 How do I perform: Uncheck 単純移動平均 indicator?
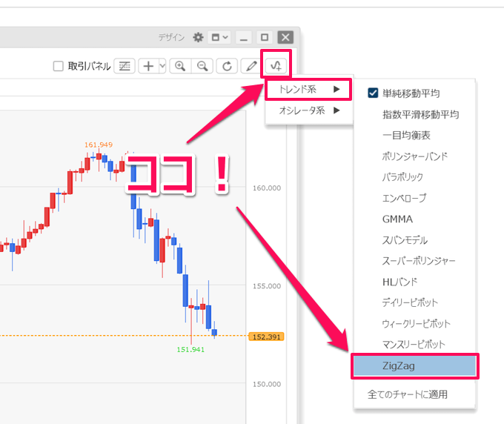point(373,93)
